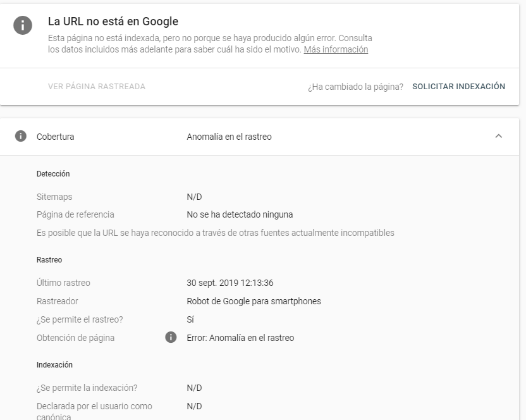Click the info icon next to Cobertura
This screenshot has width=526, height=420.
coord(21,137)
